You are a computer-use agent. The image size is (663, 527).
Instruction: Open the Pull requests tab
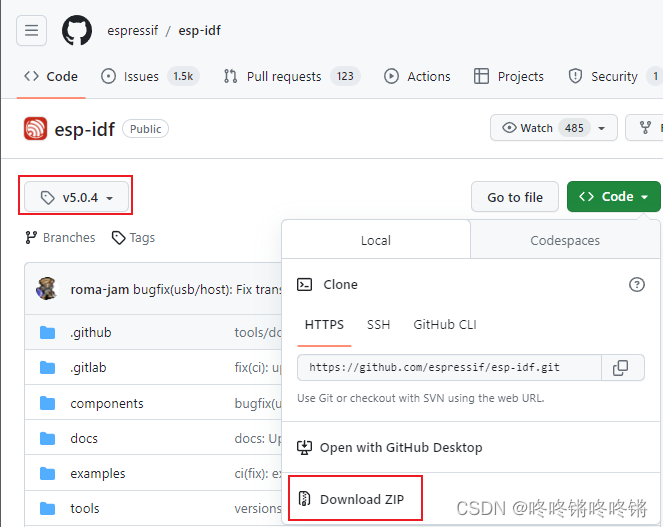(292, 77)
